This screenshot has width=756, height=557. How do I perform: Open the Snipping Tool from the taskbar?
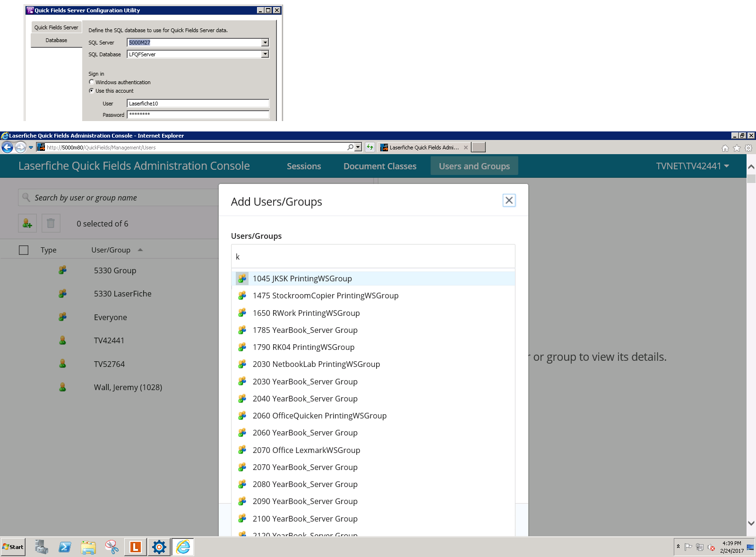pos(112,547)
